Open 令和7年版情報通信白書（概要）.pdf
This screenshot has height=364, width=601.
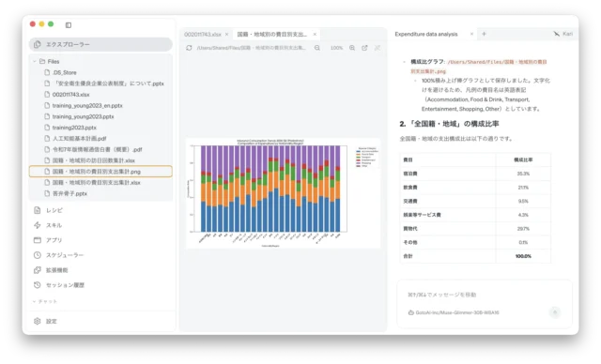point(98,150)
